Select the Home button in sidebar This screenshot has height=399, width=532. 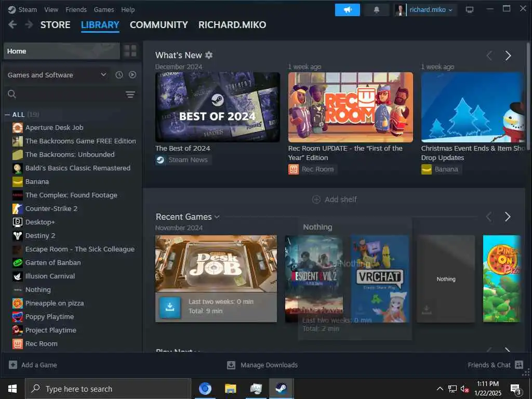click(62, 51)
